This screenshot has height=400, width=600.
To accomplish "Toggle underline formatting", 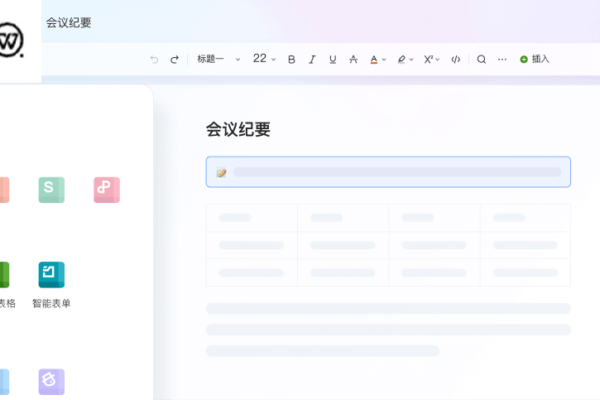I will click(x=332, y=59).
